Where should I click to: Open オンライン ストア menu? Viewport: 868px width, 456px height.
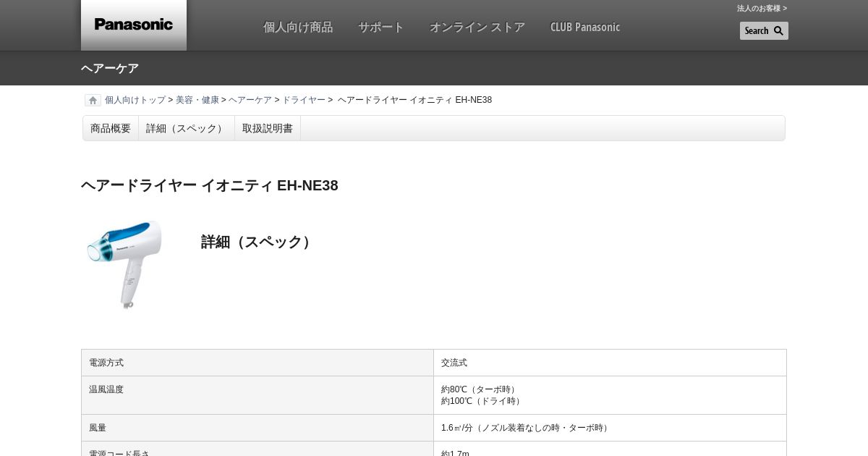point(477,27)
